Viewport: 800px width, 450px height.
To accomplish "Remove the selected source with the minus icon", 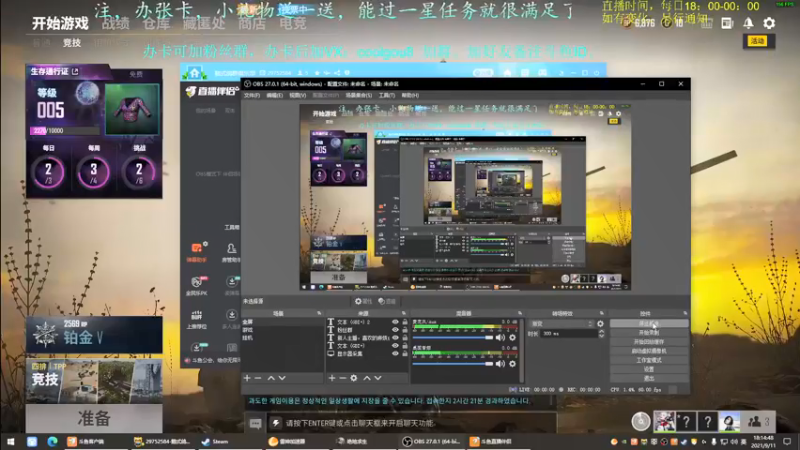I will coord(343,378).
